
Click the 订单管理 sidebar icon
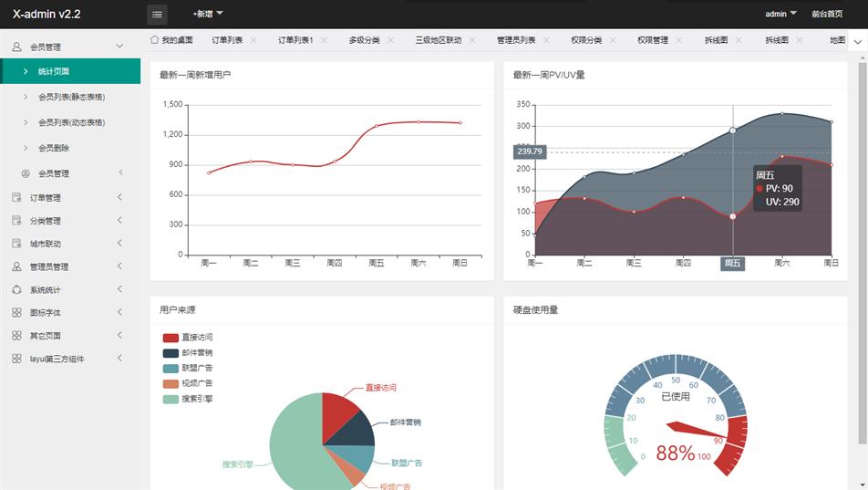pyautogui.click(x=16, y=197)
